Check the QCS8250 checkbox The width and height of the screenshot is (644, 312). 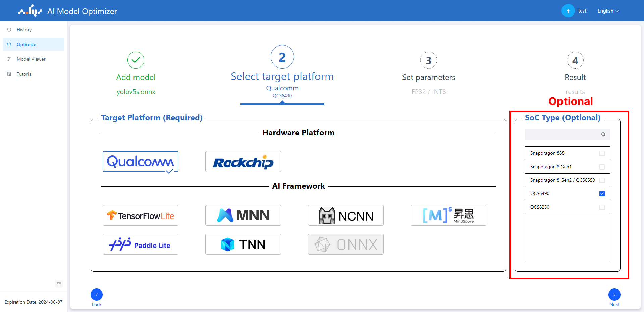tap(602, 207)
